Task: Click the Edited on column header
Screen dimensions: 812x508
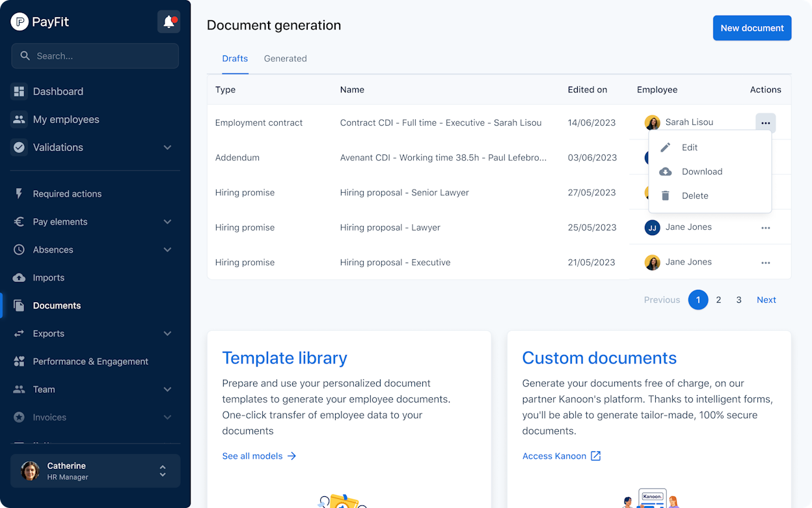Action: (x=587, y=90)
